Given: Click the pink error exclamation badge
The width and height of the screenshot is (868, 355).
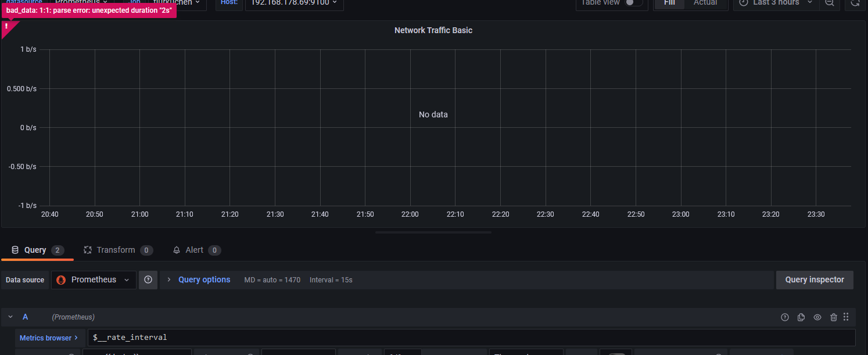Looking at the screenshot, I should point(7,26).
